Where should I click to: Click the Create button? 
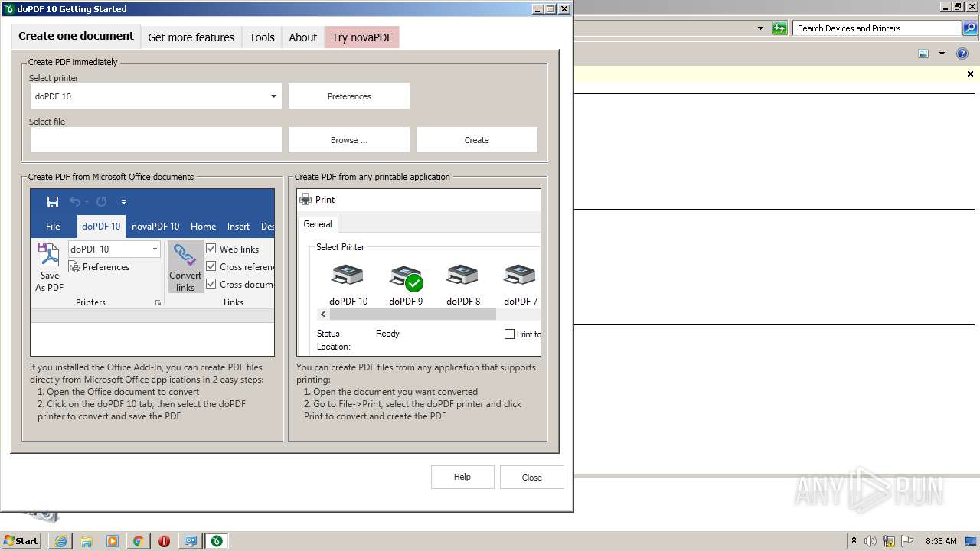(x=476, y=140)
